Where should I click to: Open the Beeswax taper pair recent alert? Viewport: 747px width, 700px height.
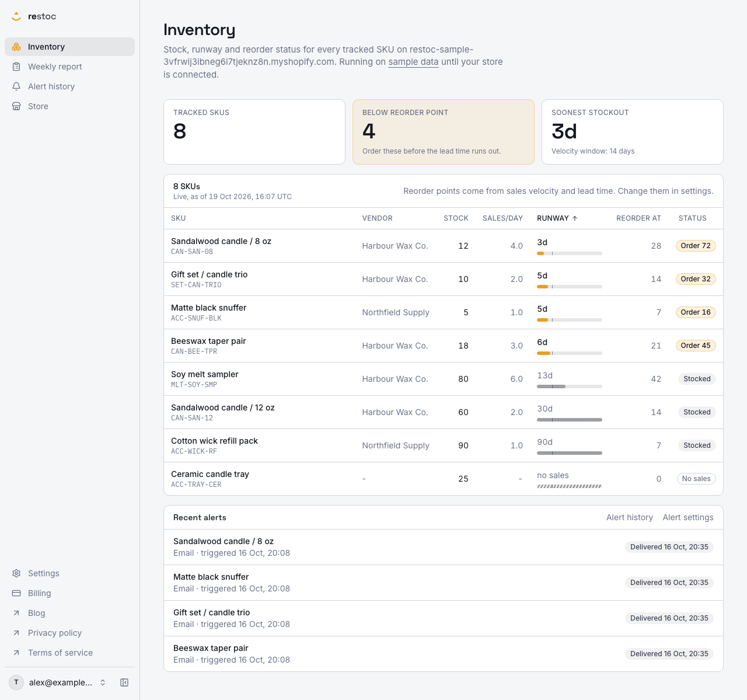(444, 654)
